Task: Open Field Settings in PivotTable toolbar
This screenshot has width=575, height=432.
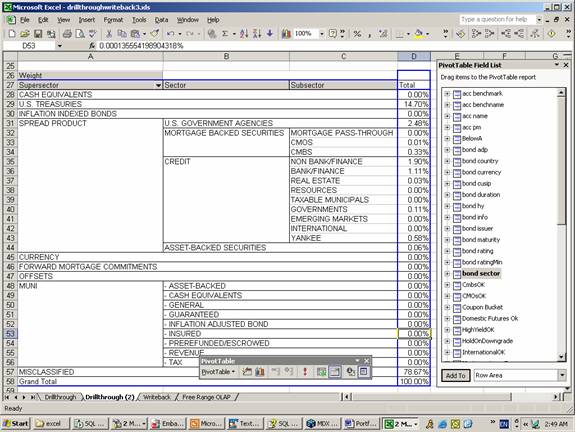Action: [350, 371]
